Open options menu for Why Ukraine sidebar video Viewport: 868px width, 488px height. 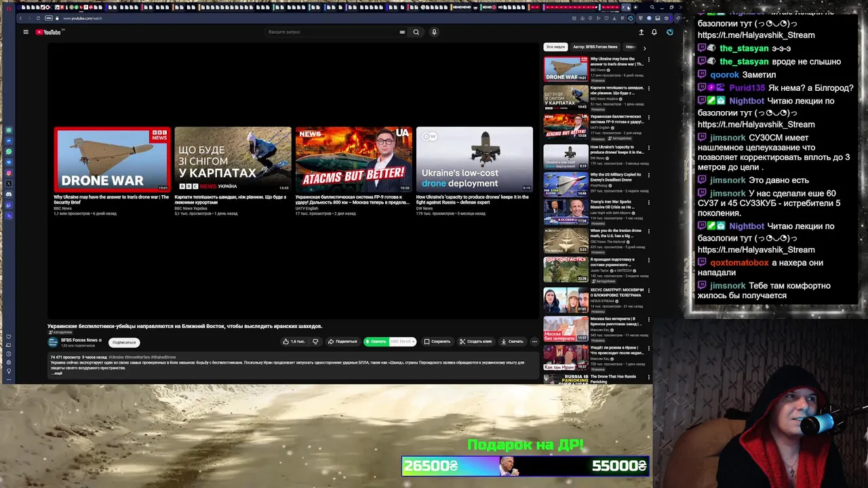[x=648, y=60]
